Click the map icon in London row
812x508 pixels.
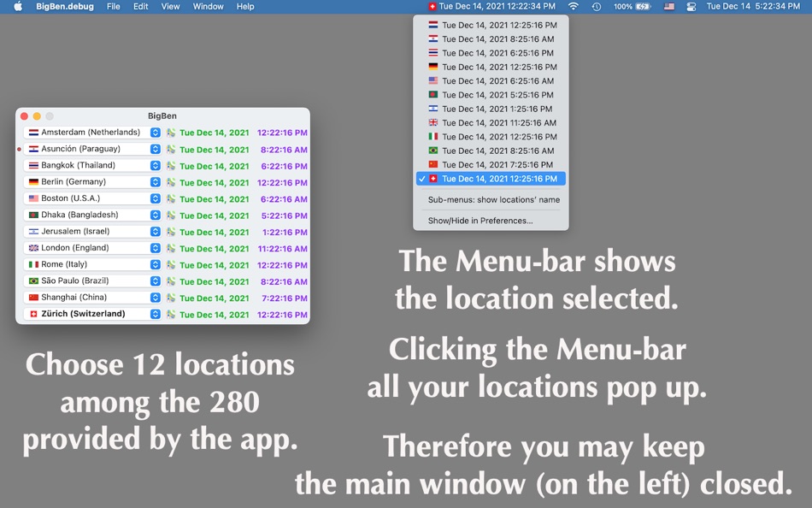tap(171, 248)
